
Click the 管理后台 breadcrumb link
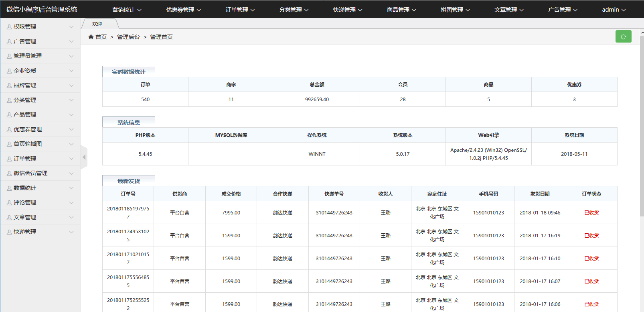tap(128, 37)
